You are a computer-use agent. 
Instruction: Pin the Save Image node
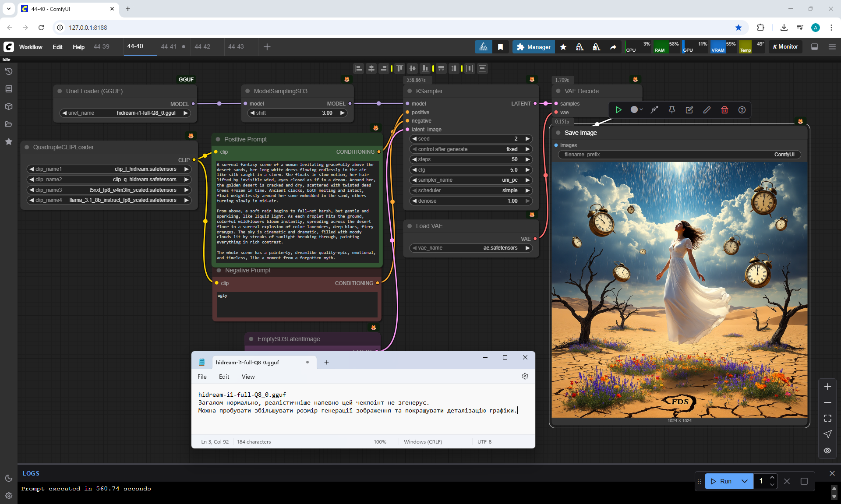coord(671,110)
